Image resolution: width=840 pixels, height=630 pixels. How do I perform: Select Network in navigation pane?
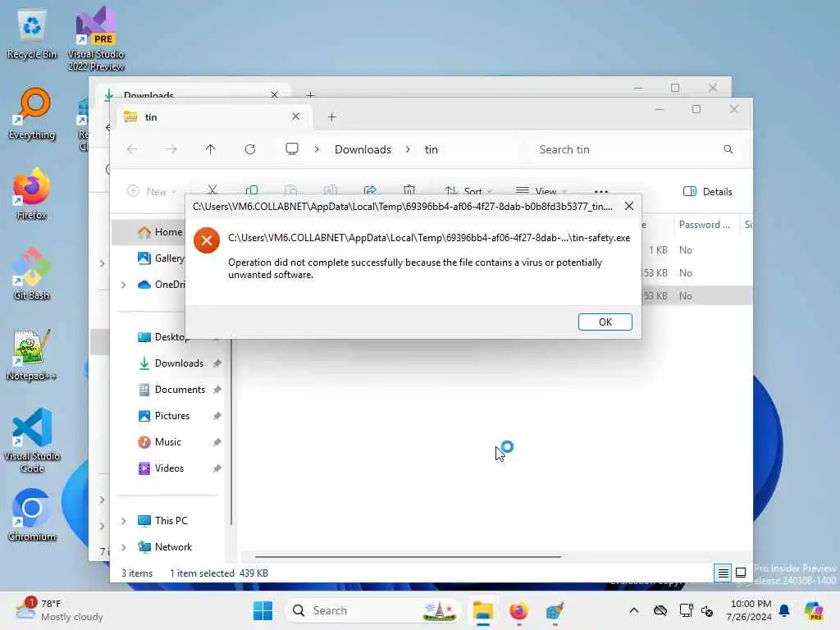164,547
